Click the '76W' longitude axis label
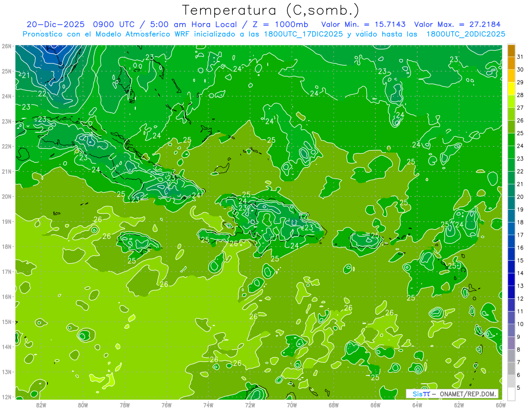 [x=166, y=405]
